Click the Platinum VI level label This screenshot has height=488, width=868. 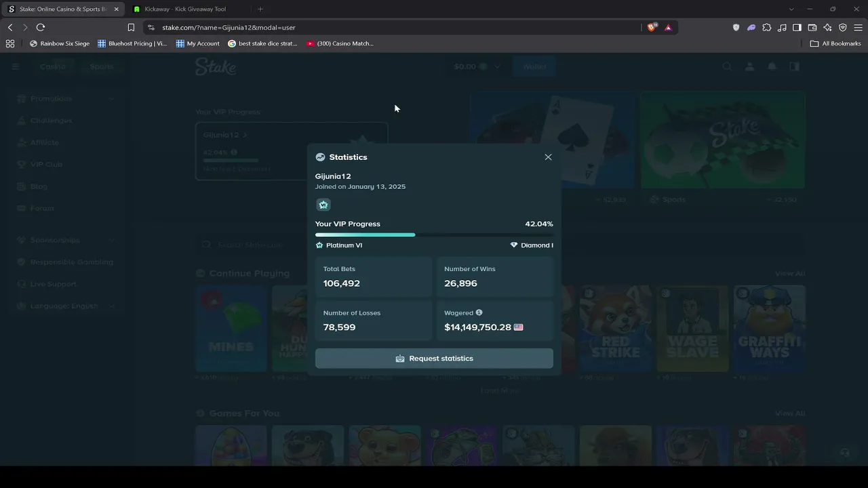[x=344, y=245]
